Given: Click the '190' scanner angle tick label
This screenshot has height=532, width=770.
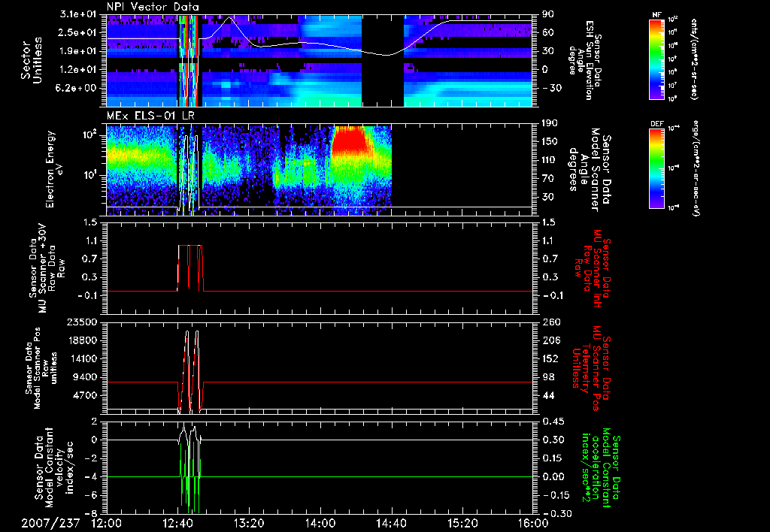Looking at the screenshot, I should click(x=549, y=123).
